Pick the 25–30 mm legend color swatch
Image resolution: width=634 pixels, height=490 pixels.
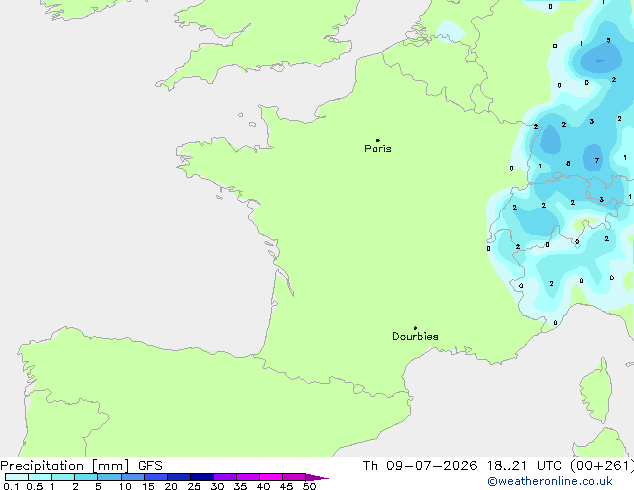[201, 477]
